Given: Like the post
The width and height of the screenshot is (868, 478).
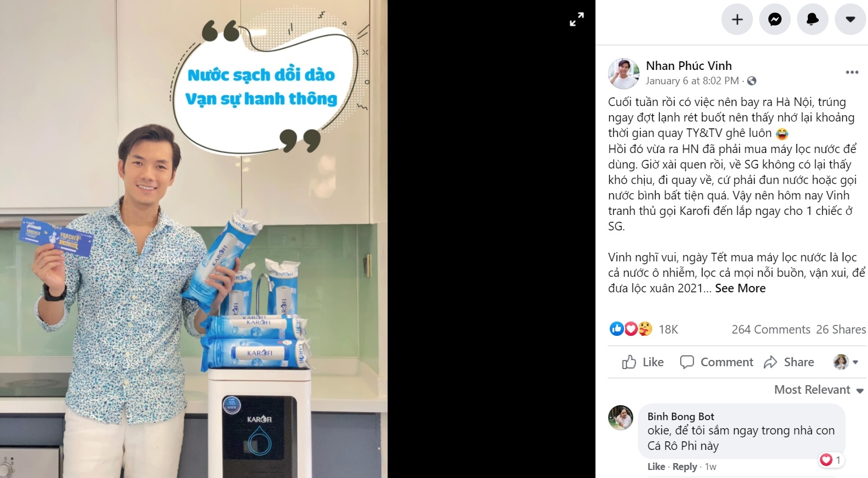Looking at the screenshot, I should pos(643,362).
